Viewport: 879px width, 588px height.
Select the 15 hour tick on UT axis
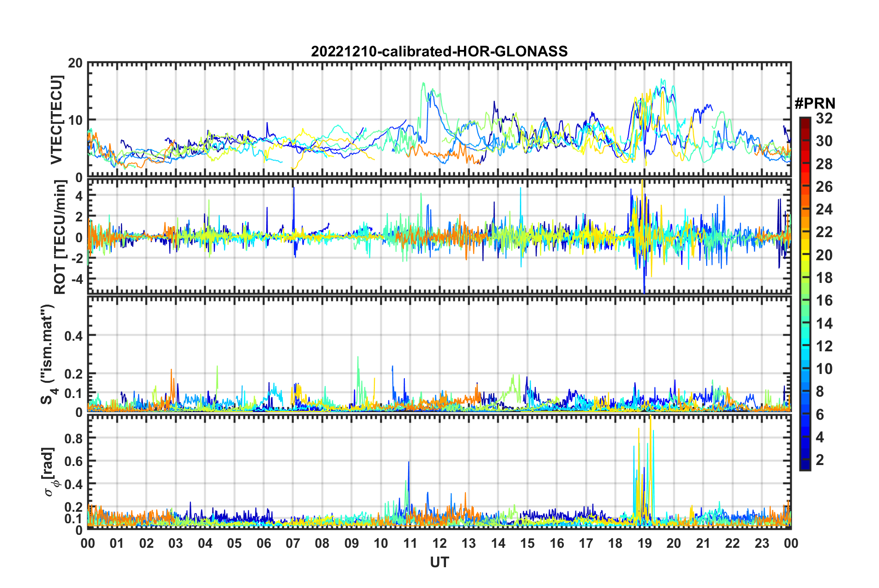pos(527,543)
